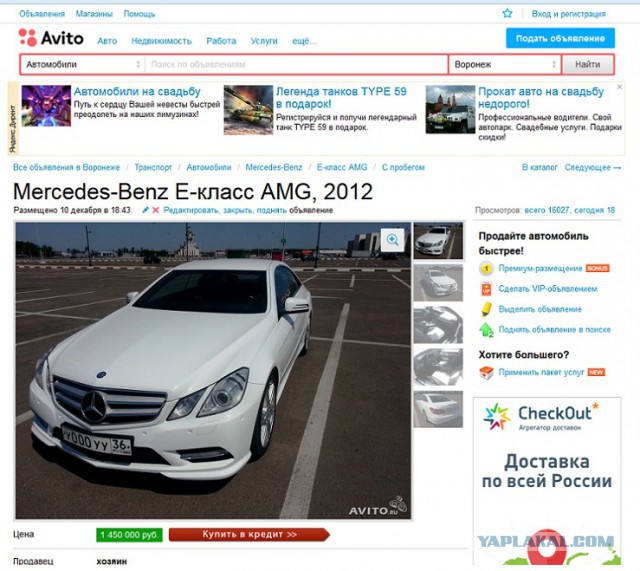Click Поднять объявление в поиске link
The height and width of the screenshot is (571, 640).
(x=554, y=329)
